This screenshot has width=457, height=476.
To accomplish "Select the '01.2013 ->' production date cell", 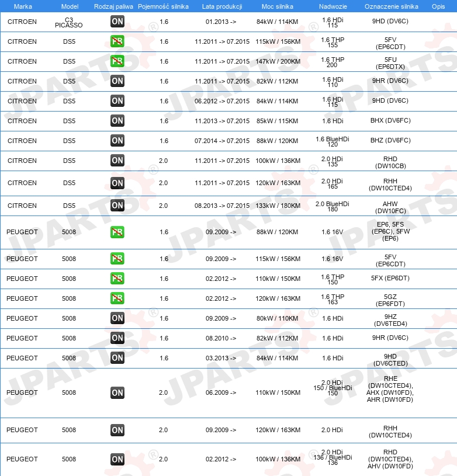I will [x=221, y=22].
